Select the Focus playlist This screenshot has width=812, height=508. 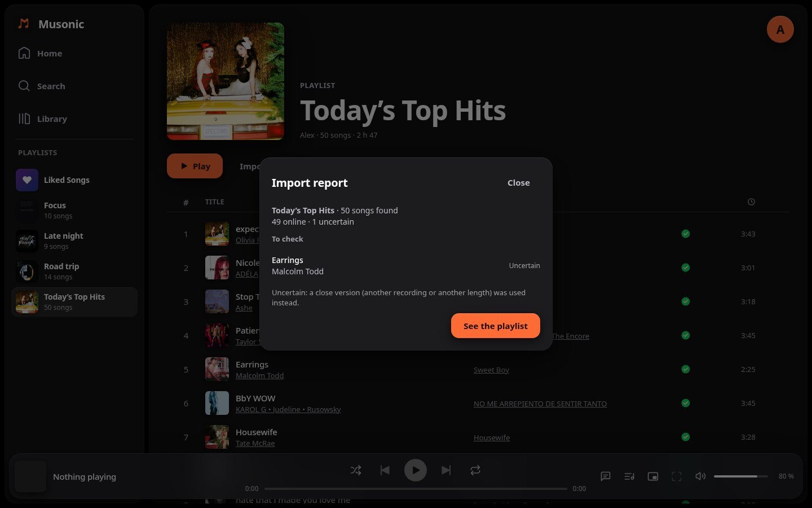coord(74,211)
